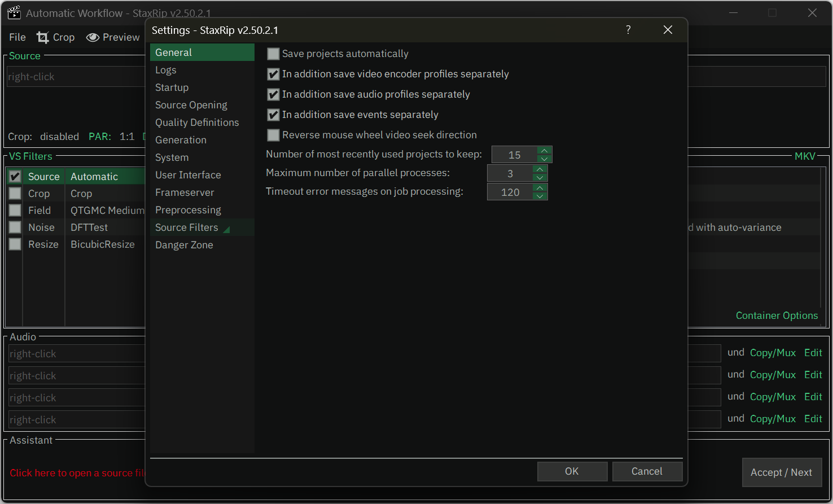Click the fourth audio track Copy/Mux link
The image size is (833, 504).
pyautogui.click(x=773, y=419)
